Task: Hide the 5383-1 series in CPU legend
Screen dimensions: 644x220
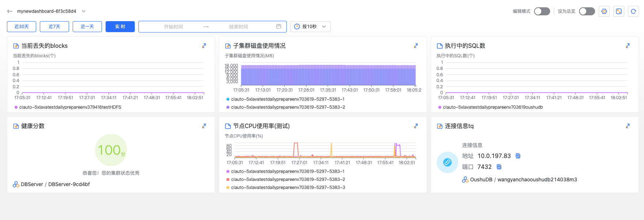Action: [287, 171]
